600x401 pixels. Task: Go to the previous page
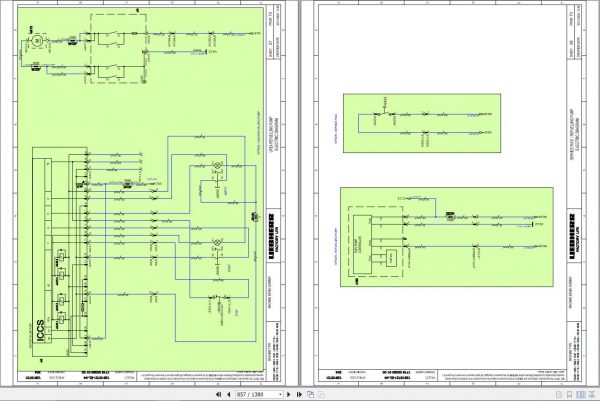tap(228, 394)
